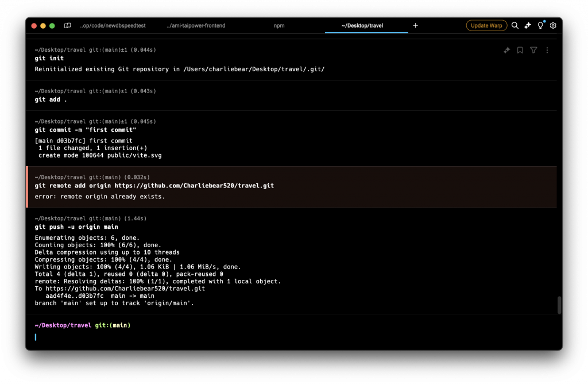Bookmark the git init block

(x=520, y=50)
